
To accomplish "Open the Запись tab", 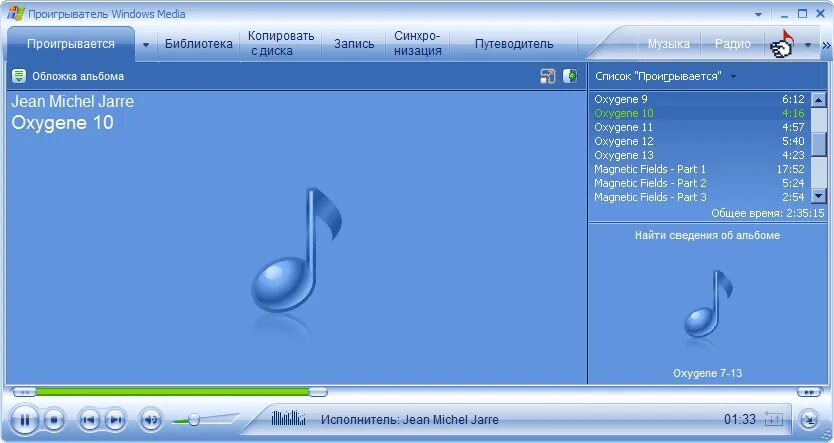I will tap(354, 44).
